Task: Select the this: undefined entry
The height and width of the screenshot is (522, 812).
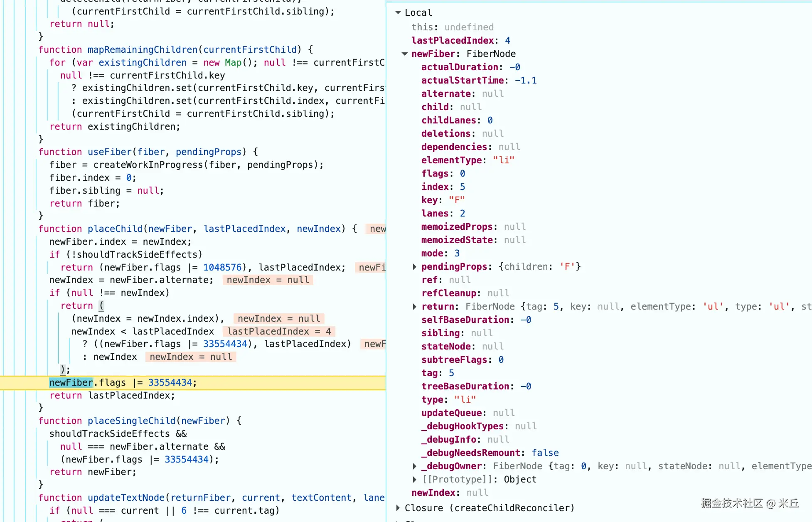Action: tap(453, 27)
